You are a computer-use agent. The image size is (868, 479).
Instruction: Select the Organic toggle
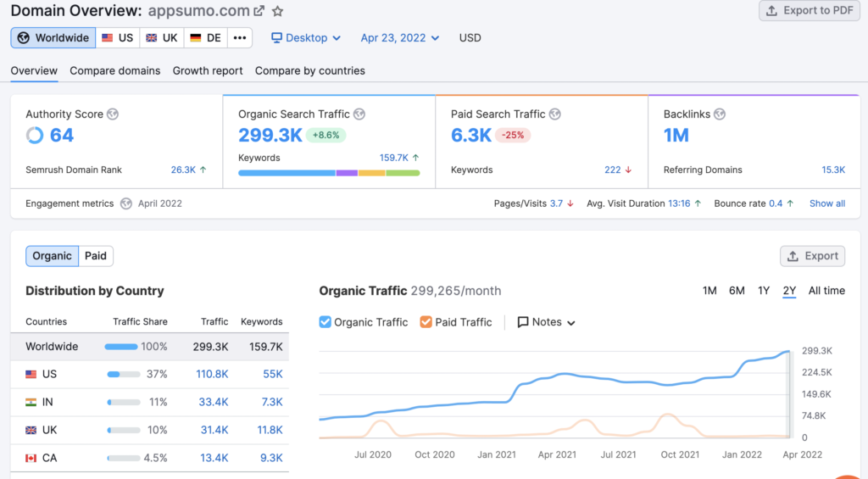tap(52, 256)
